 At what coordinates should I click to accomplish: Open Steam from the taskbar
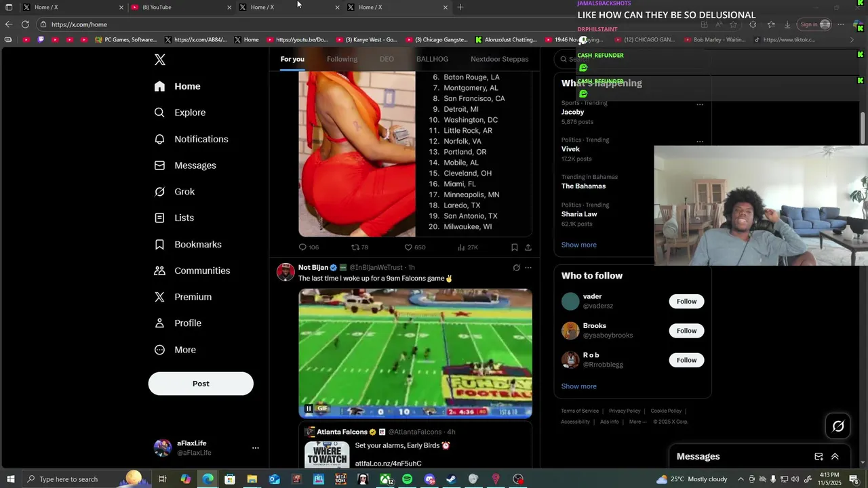pos(451,479)
